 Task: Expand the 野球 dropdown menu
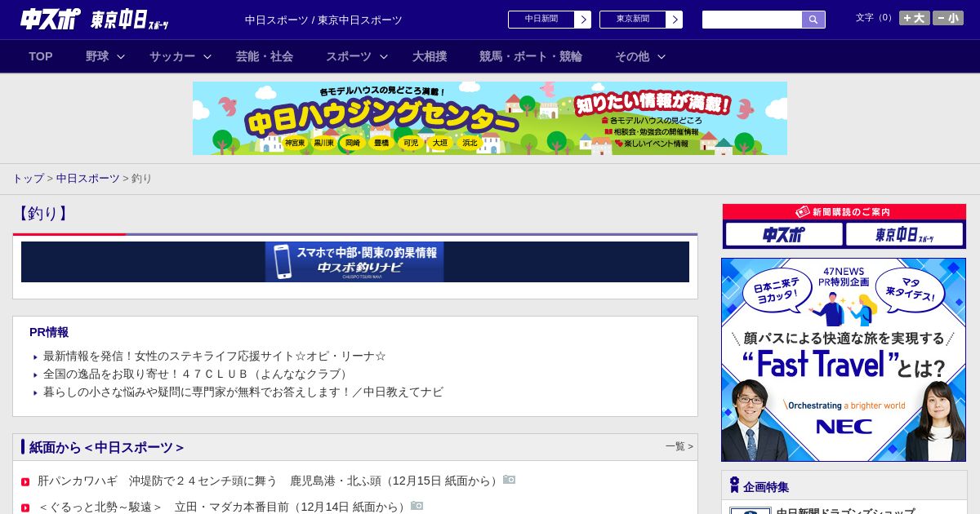click(105, 56)
